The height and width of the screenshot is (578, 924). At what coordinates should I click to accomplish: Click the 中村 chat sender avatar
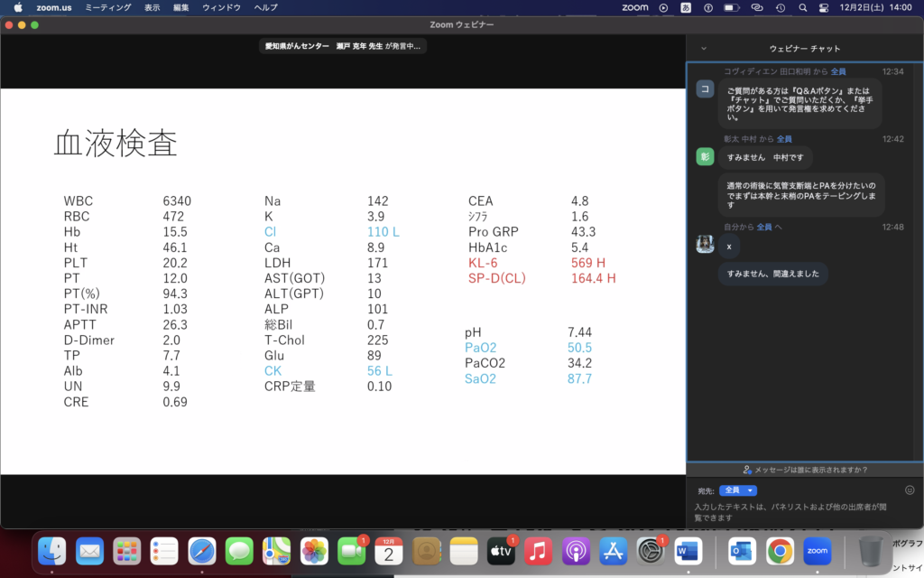pyautogui.click(x=705, y=157)
